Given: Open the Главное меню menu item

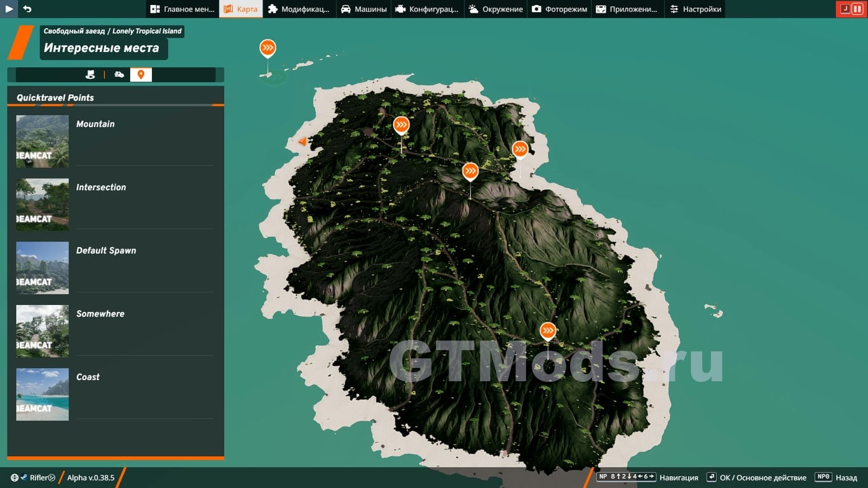Looking at the screenshot, I should [182, 9].
